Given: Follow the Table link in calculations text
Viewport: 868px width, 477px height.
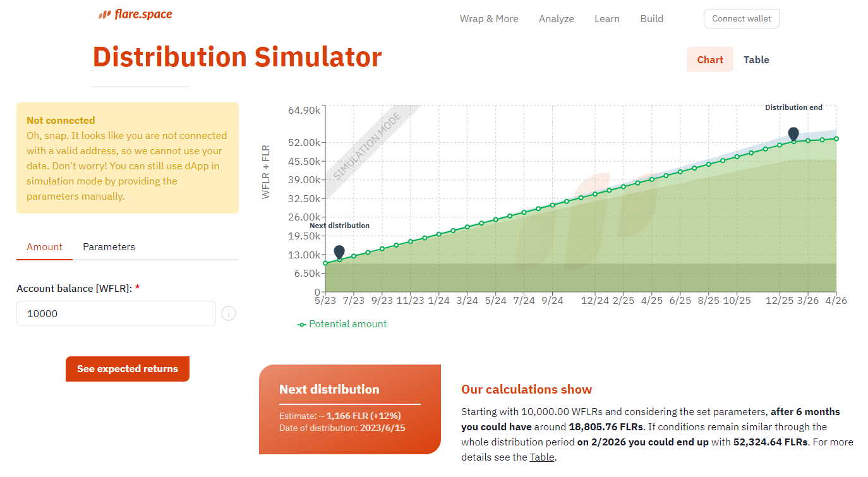Looking at the screenshot, I should (543, 457).
